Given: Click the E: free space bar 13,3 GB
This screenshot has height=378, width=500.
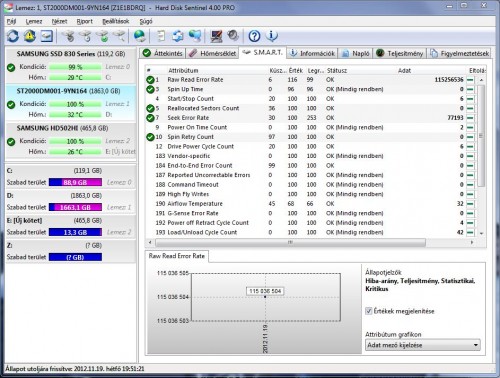Looking at the screenshot, I should (75, 232).
